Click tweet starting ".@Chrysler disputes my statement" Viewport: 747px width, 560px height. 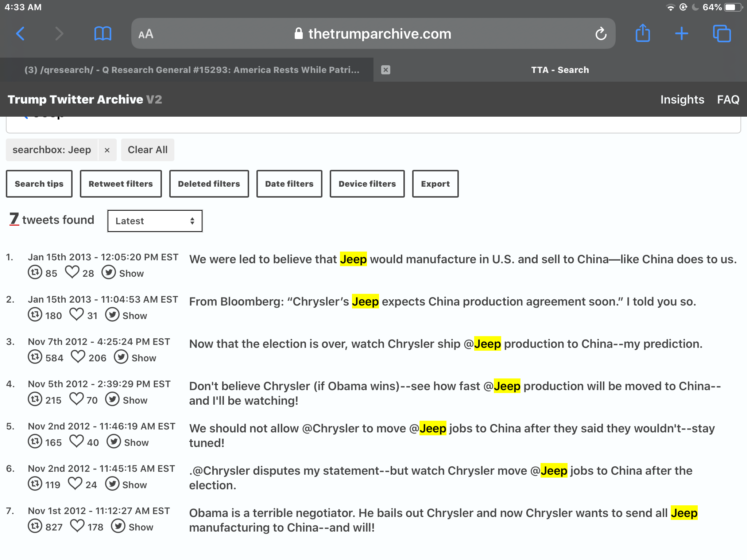[441, 478]
